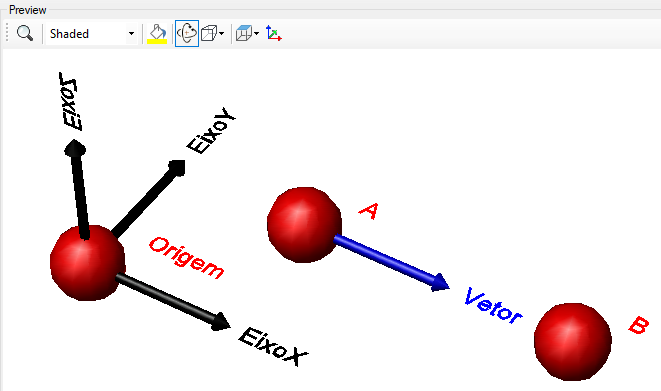Click the red Origem text label
Image resolution: width=661 pixels, height=391 pixels.
coord(186,258)
